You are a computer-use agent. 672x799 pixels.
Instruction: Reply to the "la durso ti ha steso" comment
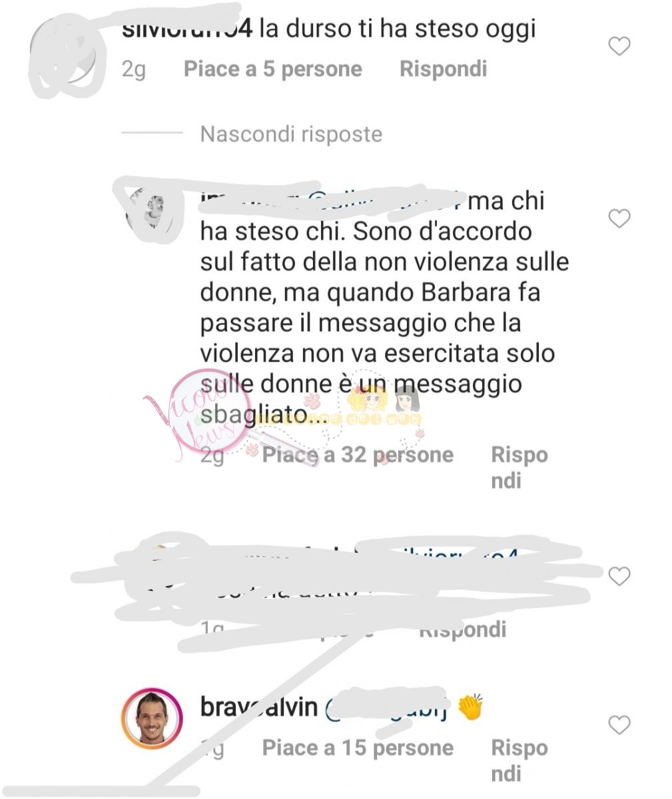[x=444, y=69]
